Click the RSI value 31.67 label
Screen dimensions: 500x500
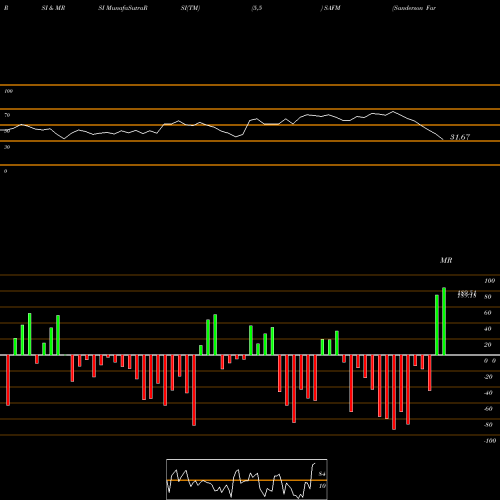click(x=460, y=137)
